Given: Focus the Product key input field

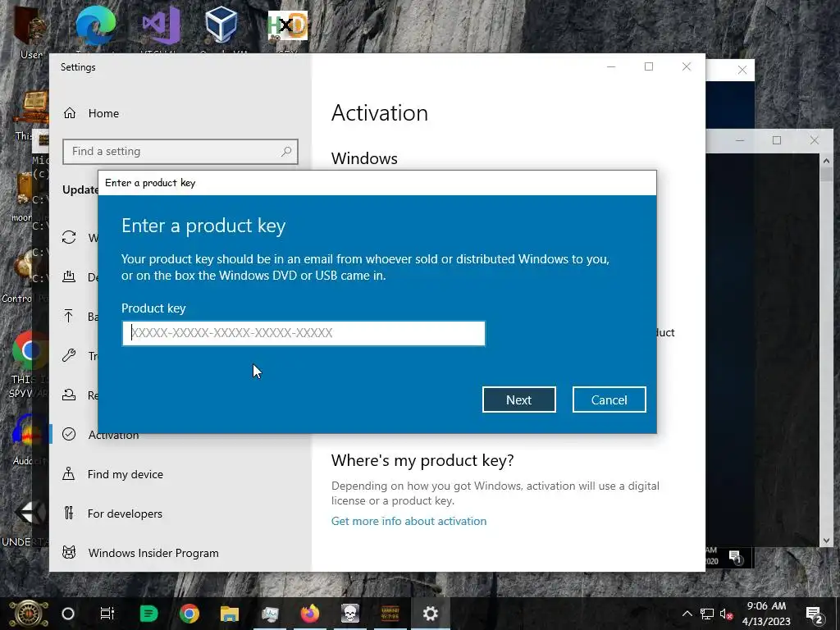Looking at the screenshot, I should point(304,333).
